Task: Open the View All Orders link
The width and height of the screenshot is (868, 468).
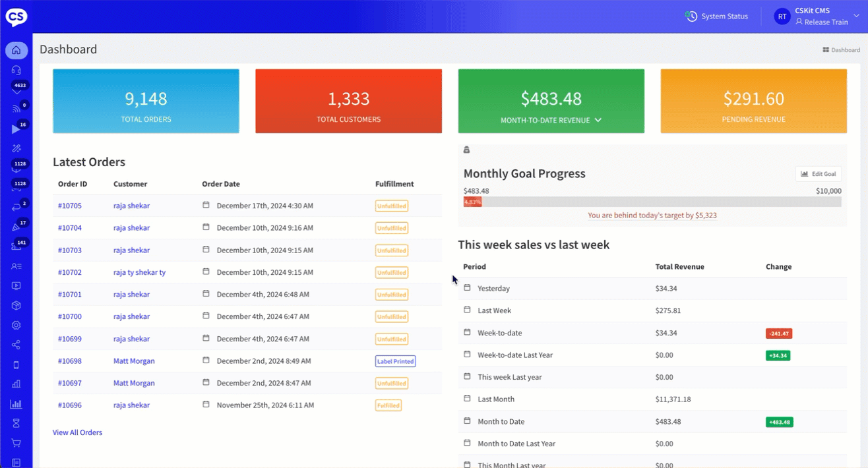Action: (x=77, y=432)
